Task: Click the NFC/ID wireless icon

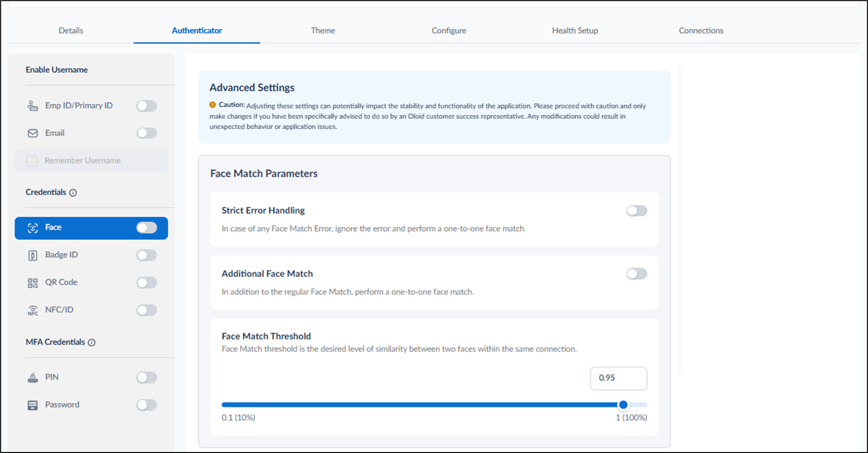Action: click(x=33, y=310)
